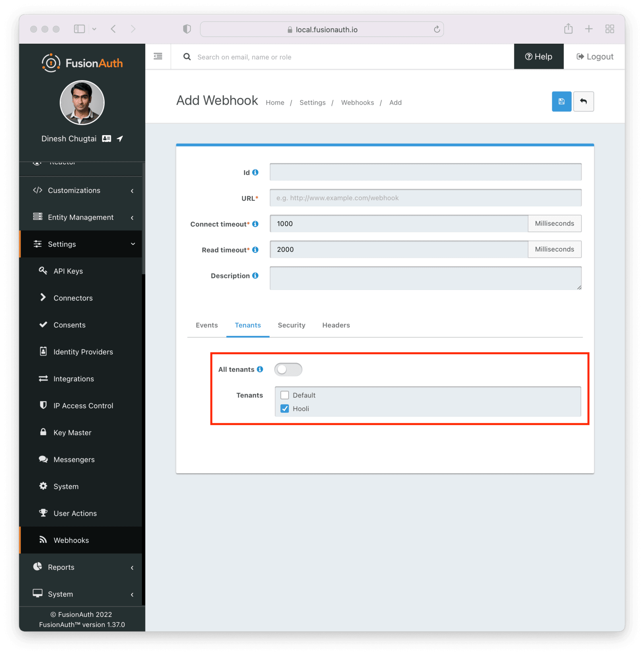Go to the Webhooks breadcrumb link
This screenshot has width=644, height=655.
[x=357, y=103]
